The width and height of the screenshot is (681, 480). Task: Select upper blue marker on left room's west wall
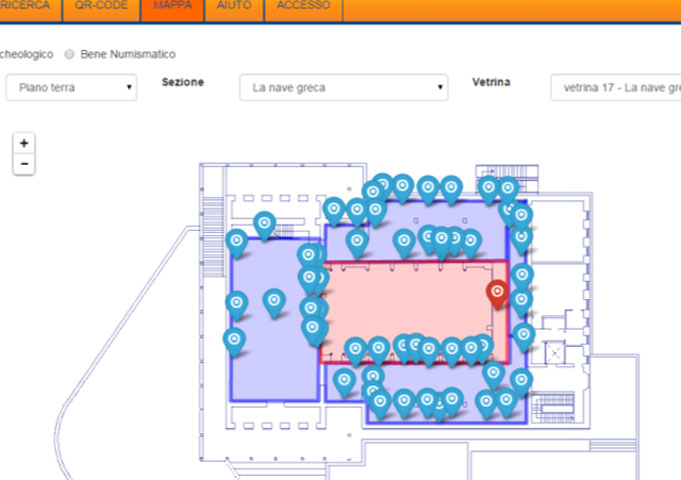237,241
